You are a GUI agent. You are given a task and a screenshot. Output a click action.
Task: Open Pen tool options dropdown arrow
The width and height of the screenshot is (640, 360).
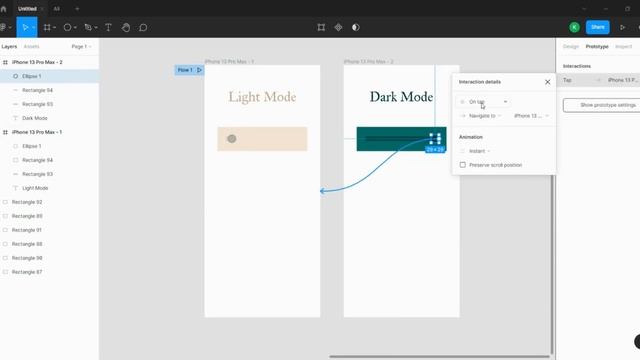click(96, 28)
